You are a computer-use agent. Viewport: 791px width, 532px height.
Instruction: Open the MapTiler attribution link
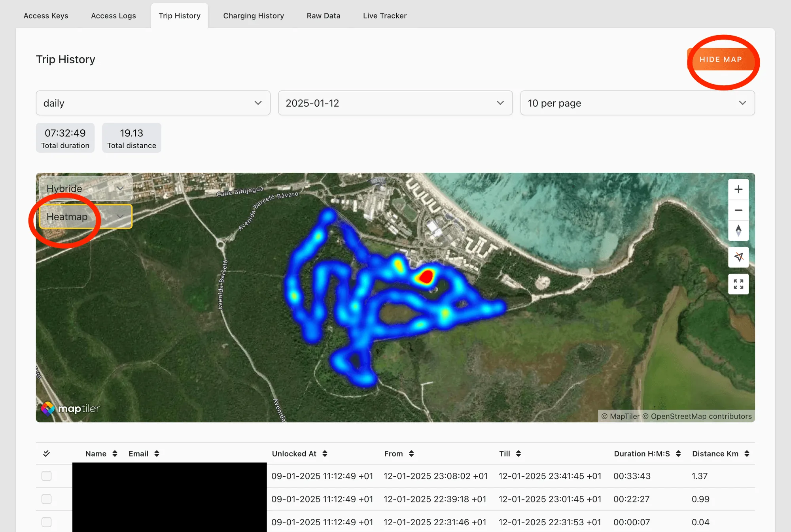(x=621, y=416)
